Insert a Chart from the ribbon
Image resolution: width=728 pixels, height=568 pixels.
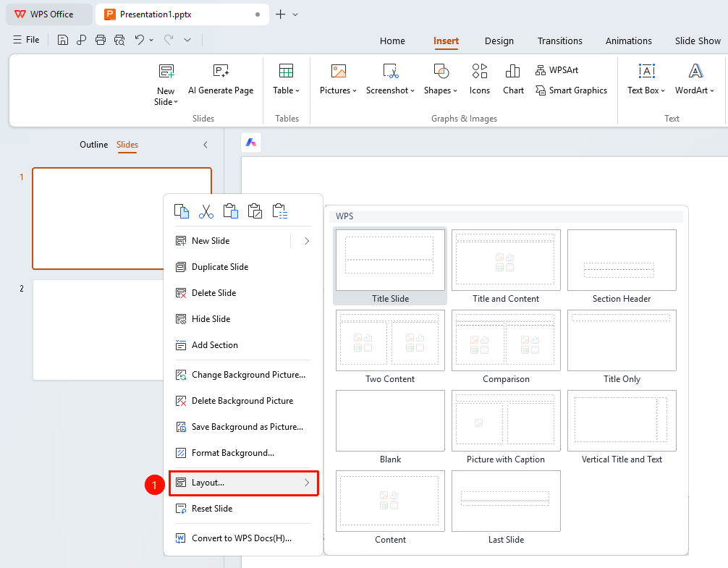pyautogui.click(x=513, y=78)
